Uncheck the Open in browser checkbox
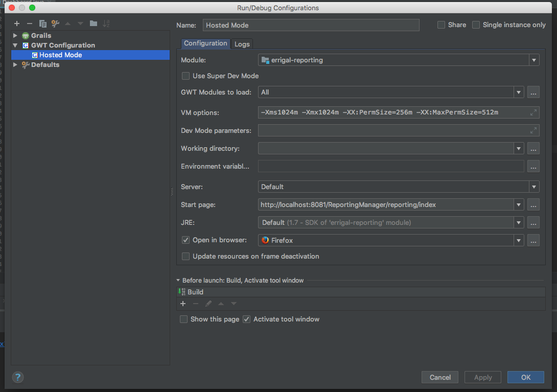The width and height of the screenshot is (557, 392). click(x=186, y=240)
